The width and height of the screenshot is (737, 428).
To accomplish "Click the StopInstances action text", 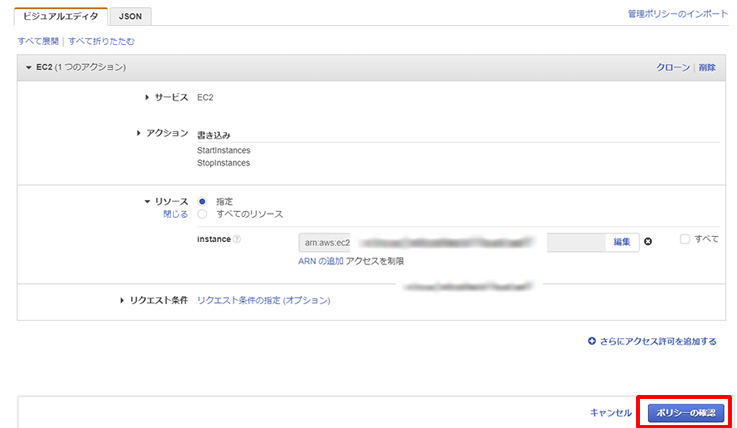I will pos(224,163).
